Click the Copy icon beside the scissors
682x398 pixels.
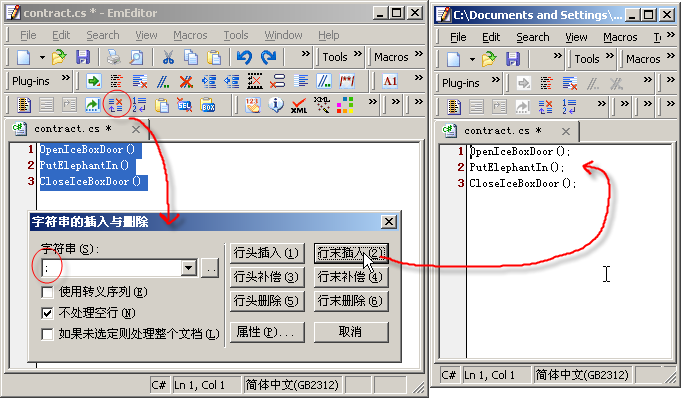click(191, 57)
